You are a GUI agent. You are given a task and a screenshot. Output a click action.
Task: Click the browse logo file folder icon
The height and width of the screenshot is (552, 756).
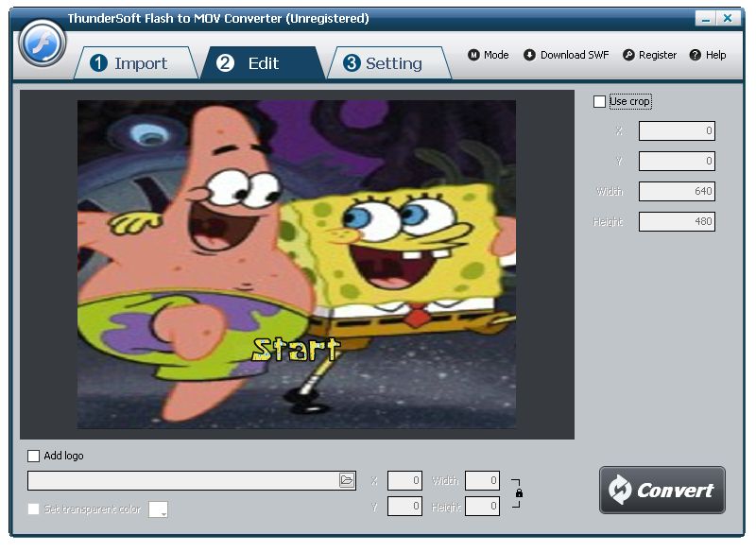[346, 480]
